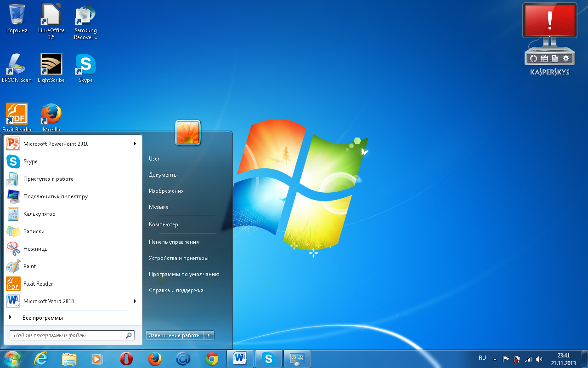Open the Control Panel window taskbar button
This screenshot has height=368, width=588.
tap(297, 359)
